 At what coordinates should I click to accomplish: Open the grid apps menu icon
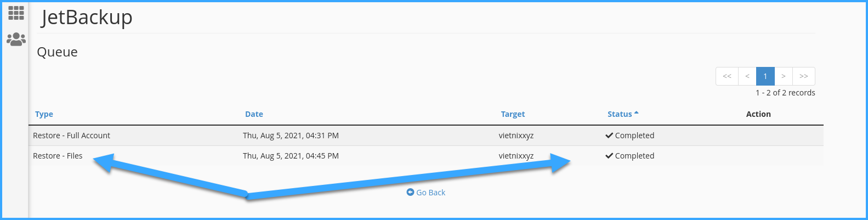[x=16, y=13]
